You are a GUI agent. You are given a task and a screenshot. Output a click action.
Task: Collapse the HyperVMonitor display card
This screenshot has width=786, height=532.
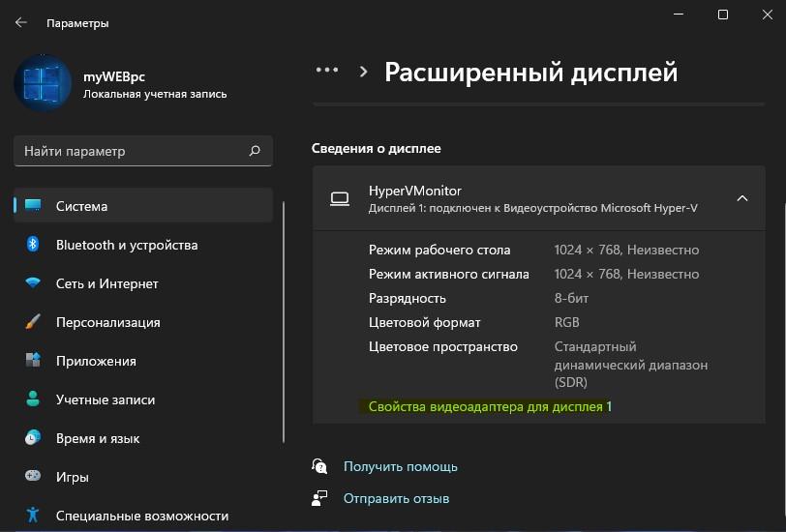(x=741, y=198)
